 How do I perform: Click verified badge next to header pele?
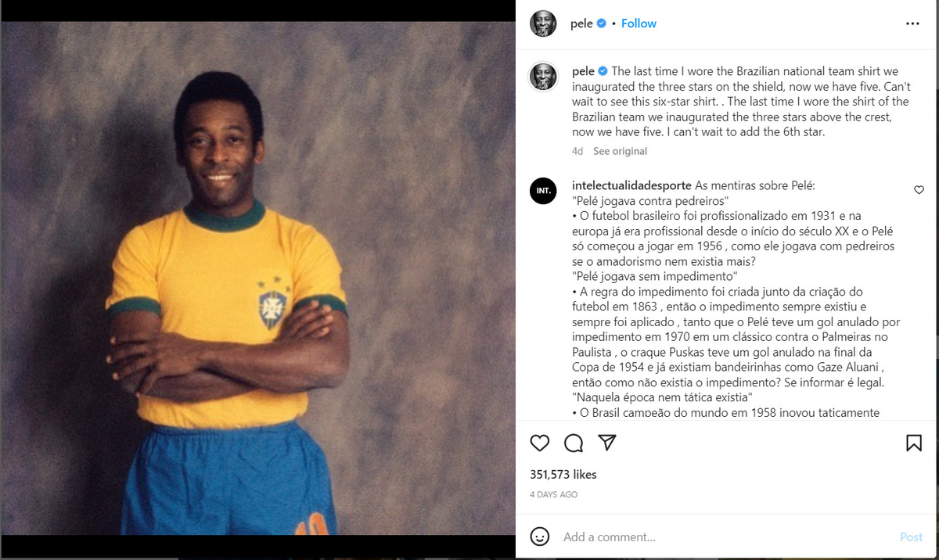(x=601, y=23)
